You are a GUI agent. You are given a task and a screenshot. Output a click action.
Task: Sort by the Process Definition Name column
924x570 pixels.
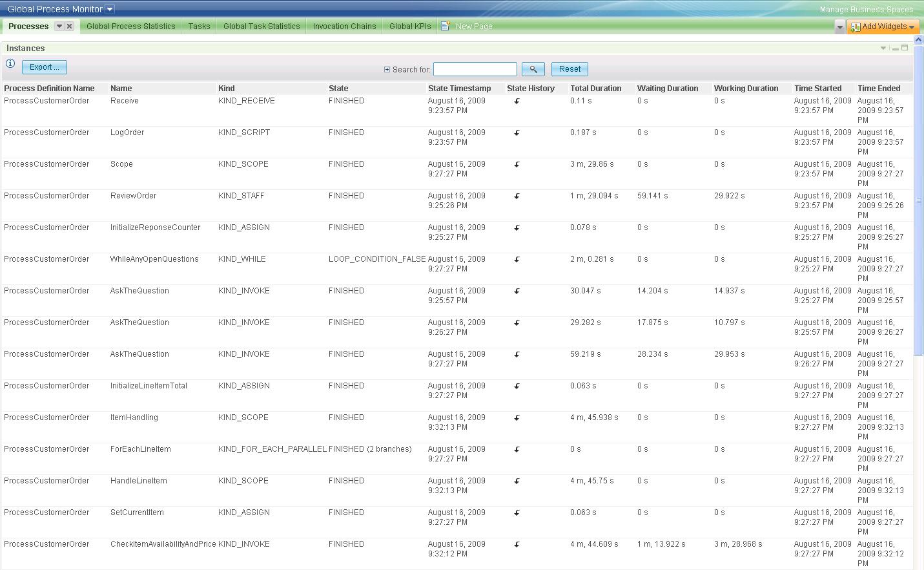pyautogui.click(x=49, y=89)
